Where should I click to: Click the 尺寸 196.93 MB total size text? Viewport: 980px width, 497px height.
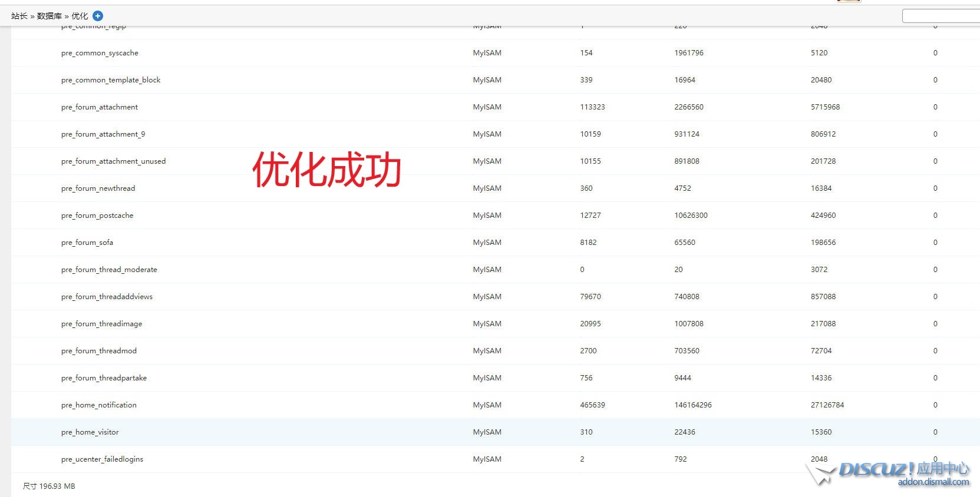(49, 486)
